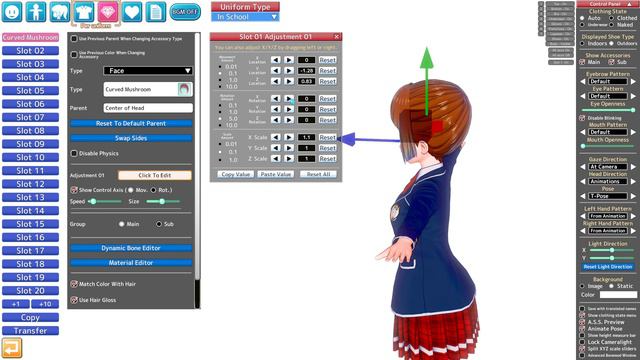Next Head Direction right arrow
The height and width of the screenshot is (360, 640).
click(x=633, y=181)
